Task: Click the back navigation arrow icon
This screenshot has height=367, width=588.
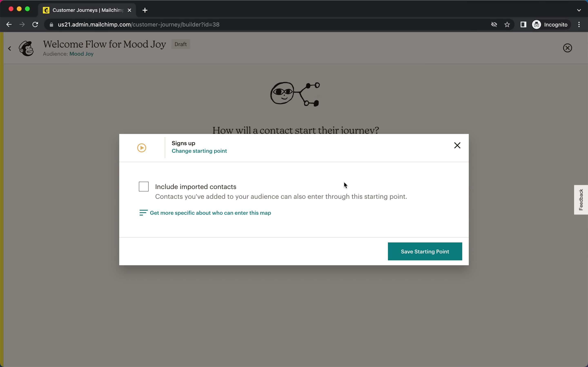Action: pyautogui.click(x=9, y=24)
